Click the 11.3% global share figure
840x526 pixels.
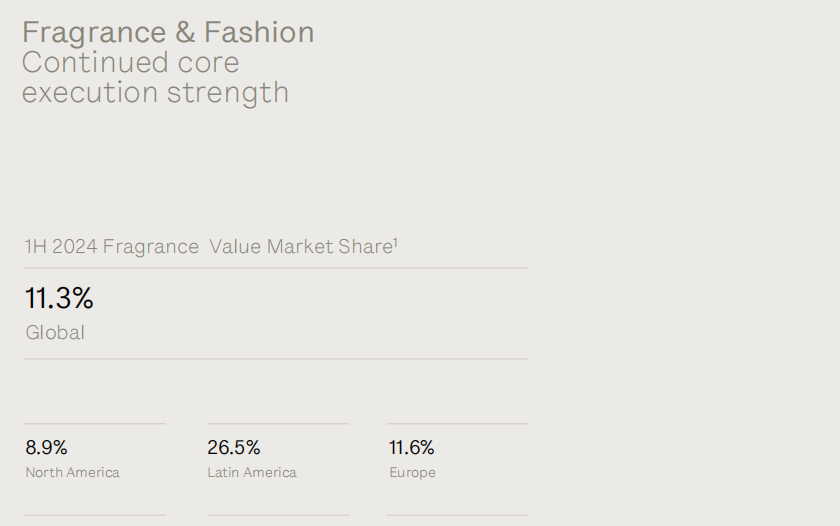coord(59,298)
